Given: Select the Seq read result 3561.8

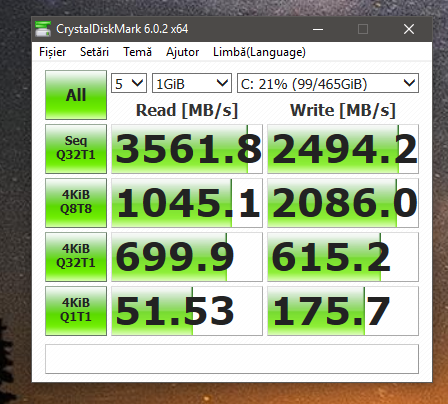Looking at the screenshot, I should coord(187,149).
